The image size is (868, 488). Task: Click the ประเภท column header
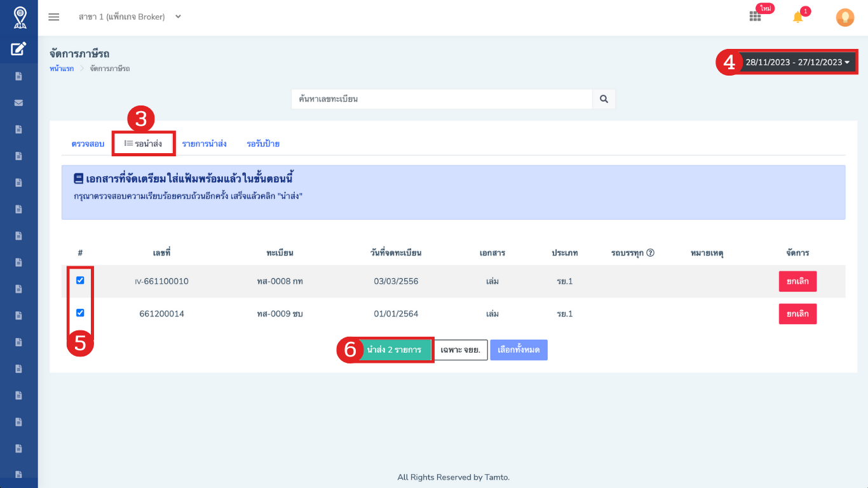[x=565, y=253]
